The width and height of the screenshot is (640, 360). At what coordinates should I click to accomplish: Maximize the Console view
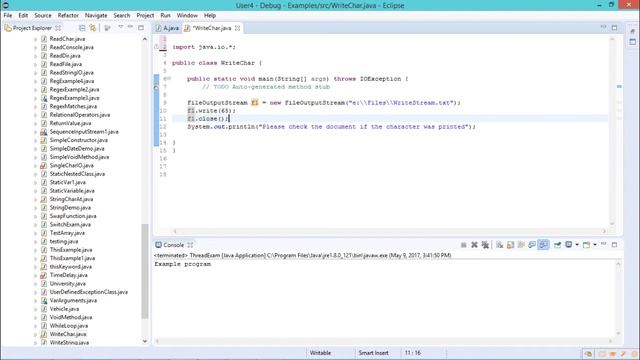614,245
